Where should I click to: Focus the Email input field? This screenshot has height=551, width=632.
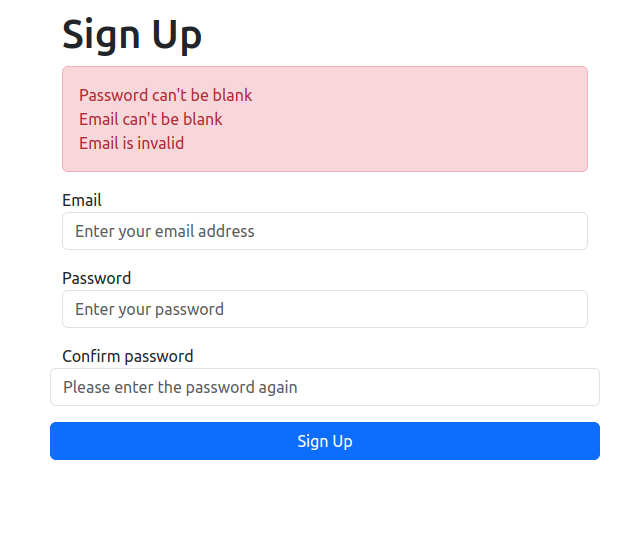tap(324, 231)
